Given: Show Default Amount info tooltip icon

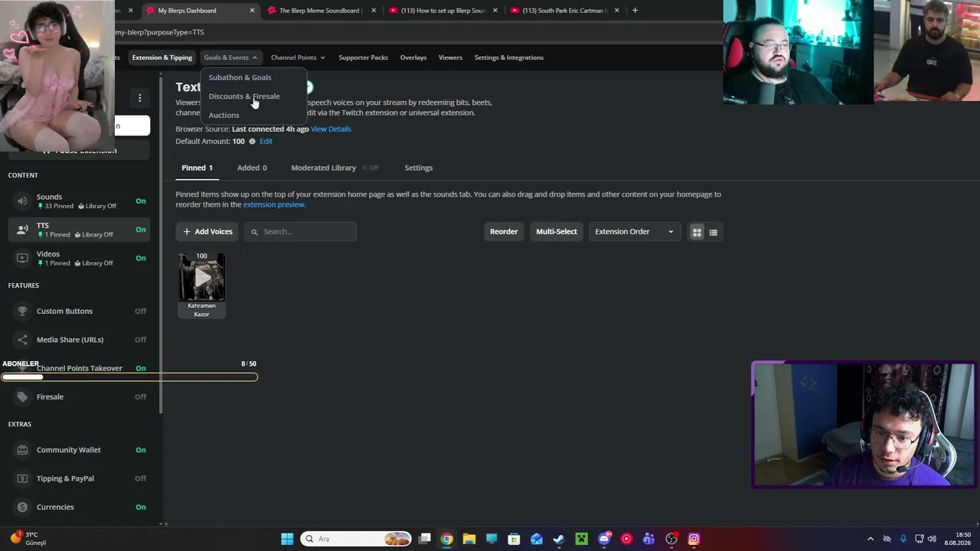Looking at the screenshot, I should coord(252,142).
